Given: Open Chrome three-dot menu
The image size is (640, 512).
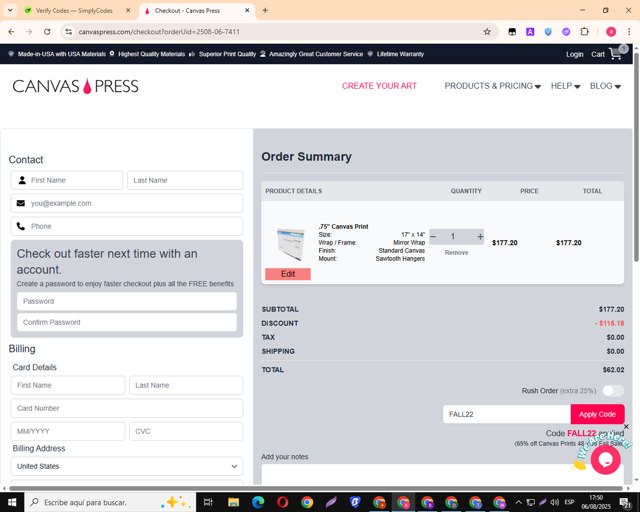Looking at the screenshot, I should (629, 31).
